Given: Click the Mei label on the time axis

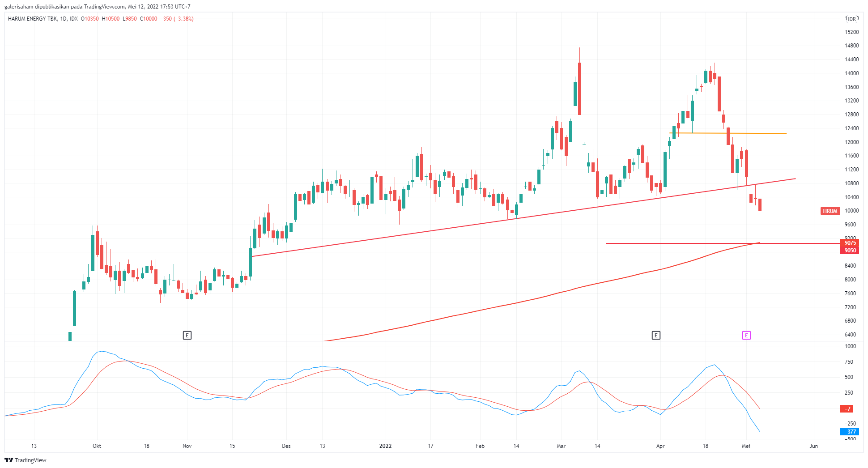Looking at the screenshot, I should tap(746, 446).
